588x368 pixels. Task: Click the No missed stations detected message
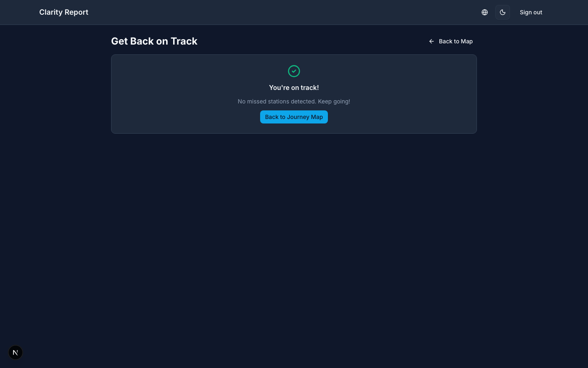click(x=294, y=101)
